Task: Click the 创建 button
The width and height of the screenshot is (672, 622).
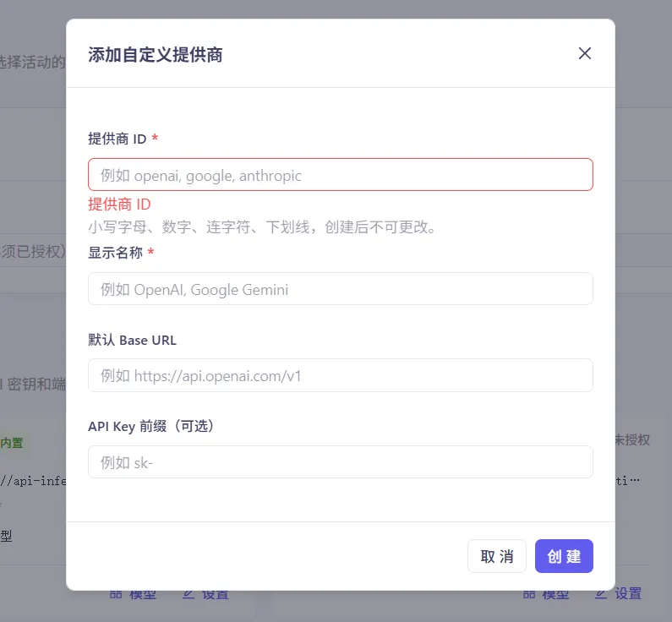Action: [564, 556]
